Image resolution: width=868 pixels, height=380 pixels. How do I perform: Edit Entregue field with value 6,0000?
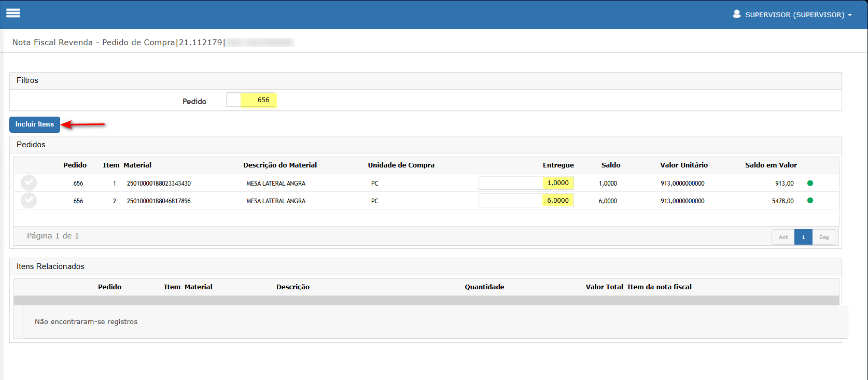pyautogui.click(x=526, y=201)
